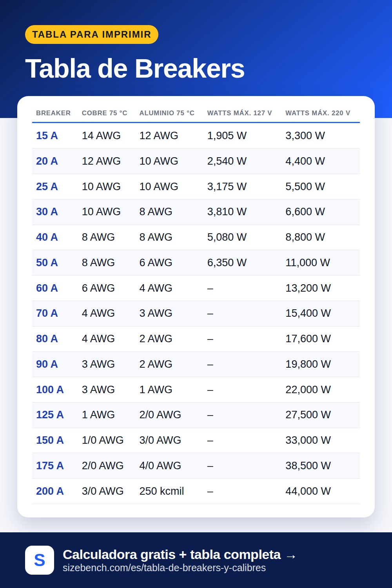Viewport: 392px width, 588px height.
Task: Select the "15 A" breaker cell
Action: click(47, 136)
